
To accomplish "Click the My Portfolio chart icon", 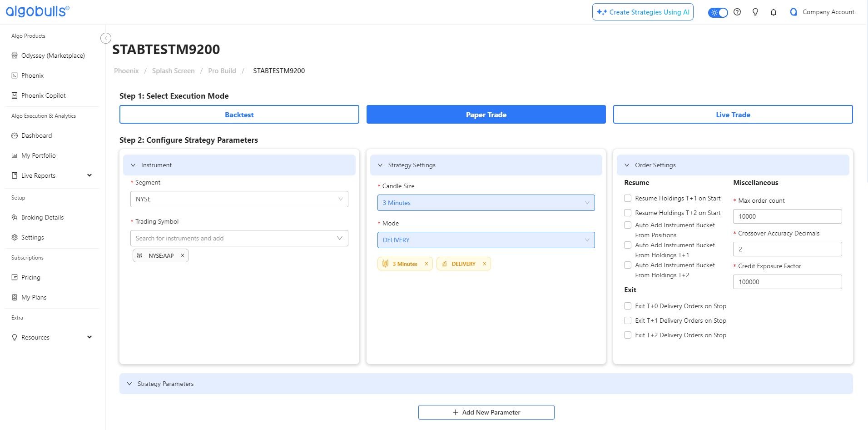I will (15, 155).
